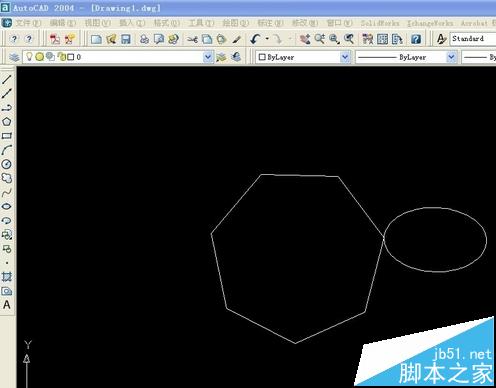The height and width of the screenshot is (388, 496).
Task: Open the Layer Properties Manager icon
Action: pyautogui.click(x=14, y=57)
